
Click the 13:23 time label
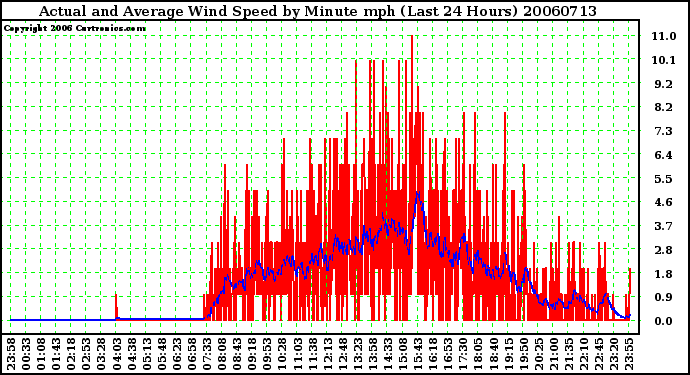pyautogui.click(x=357, y=354)
